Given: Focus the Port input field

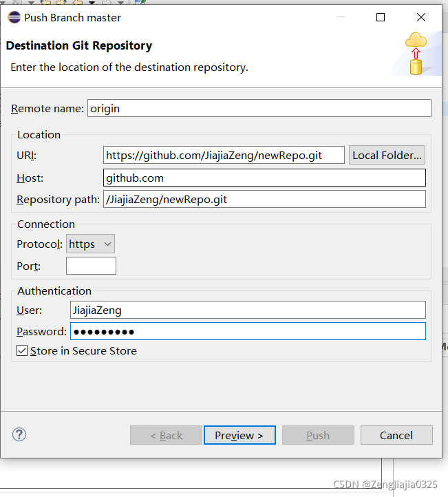Looking at the screenshot, I should tap(91, 266).
